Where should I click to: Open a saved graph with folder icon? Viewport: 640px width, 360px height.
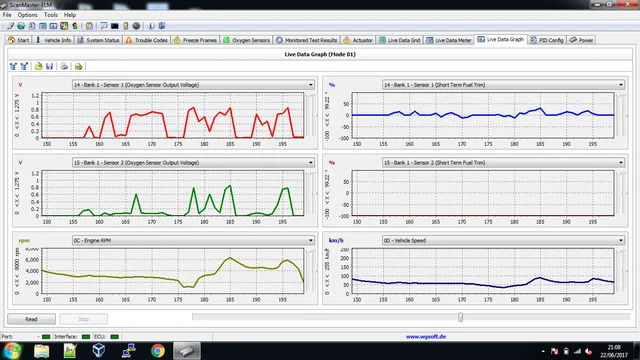pos(38,66)
